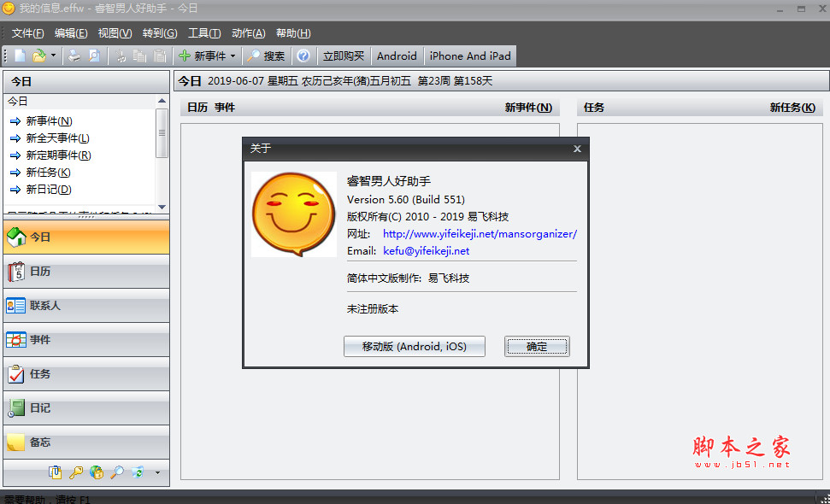Image resolution: width=830 pixels, height=504 pixels.
Task: Print using the printer toolbar icon
Action: pos(74,56)
